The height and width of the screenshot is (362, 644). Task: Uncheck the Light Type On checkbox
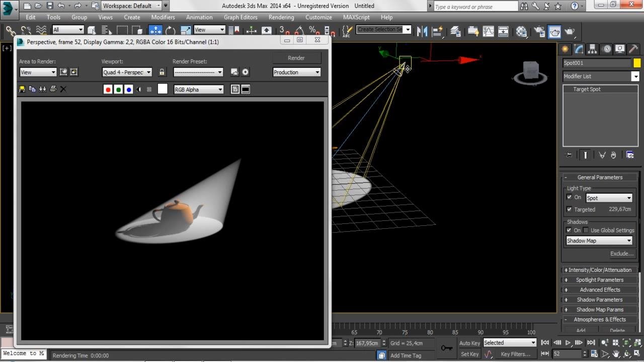point(569,197)
